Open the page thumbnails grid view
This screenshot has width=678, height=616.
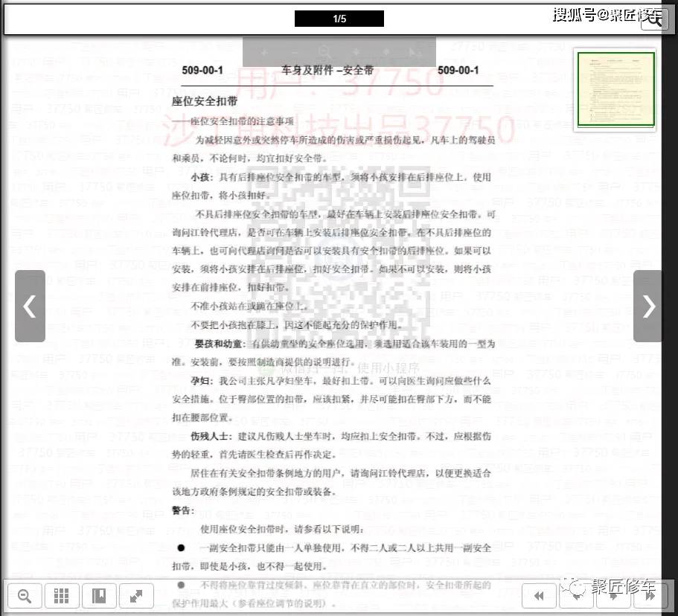click(62, 596)
